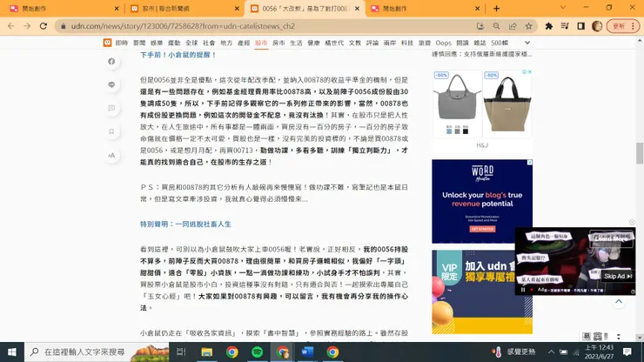Screen dimensions: 644x362
Task: Open the Chrome tab search dropdown arrow
Action: [x=563, y=8]
